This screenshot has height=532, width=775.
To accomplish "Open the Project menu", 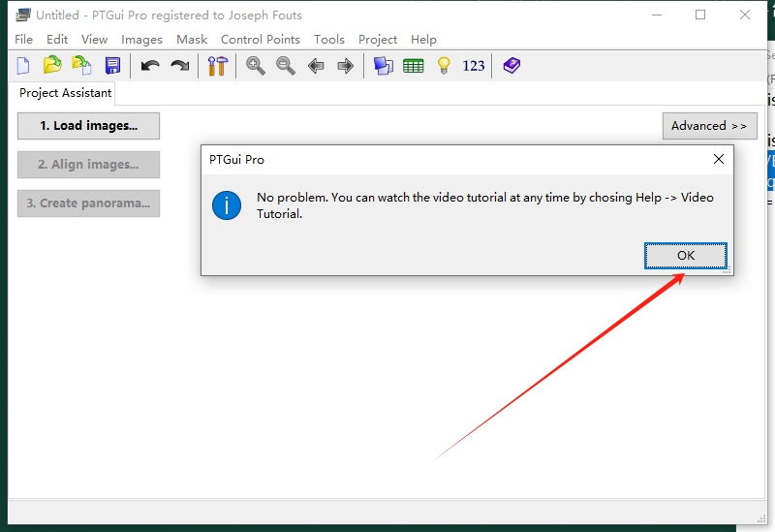I will (378, 40).
